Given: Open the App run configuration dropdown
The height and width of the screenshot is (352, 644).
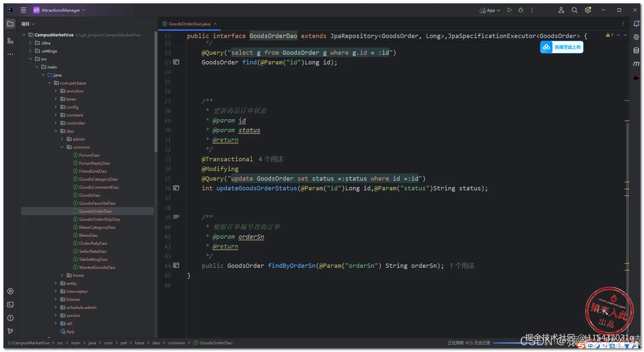Looking at the screenshot, I should pos(490,10).
